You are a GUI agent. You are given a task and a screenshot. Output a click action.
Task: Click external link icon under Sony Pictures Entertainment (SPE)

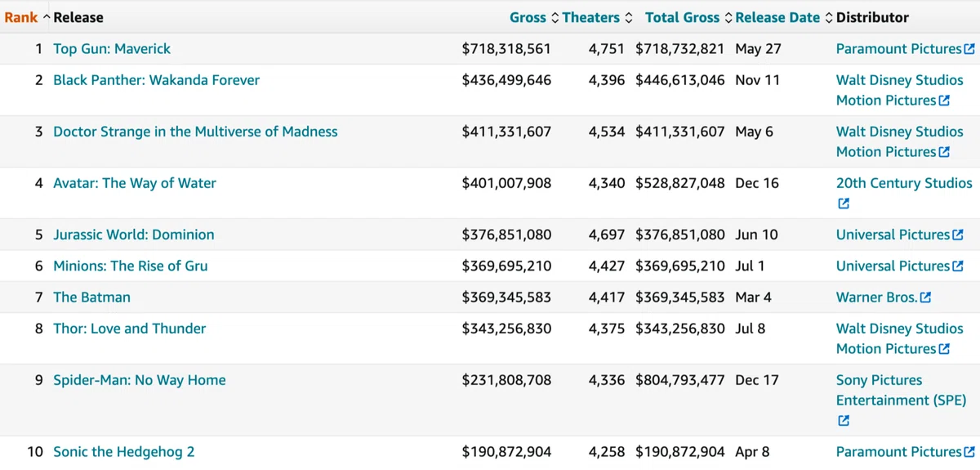point(844,421)
